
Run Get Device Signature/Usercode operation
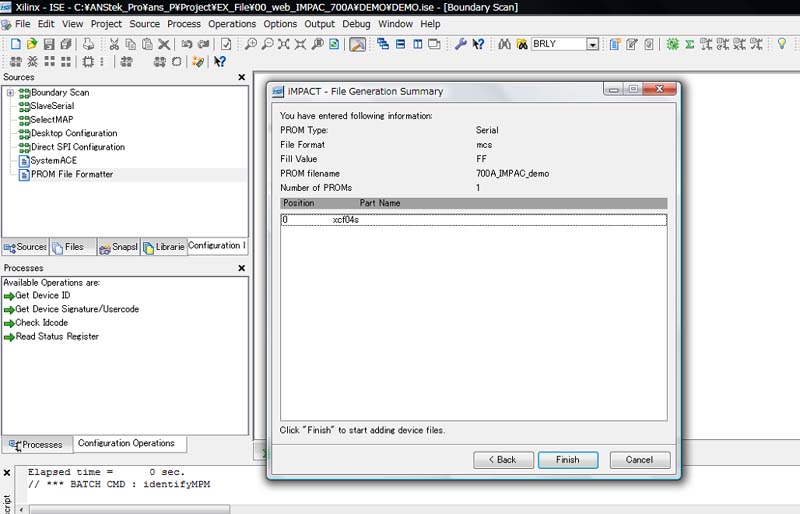point(77,309)
